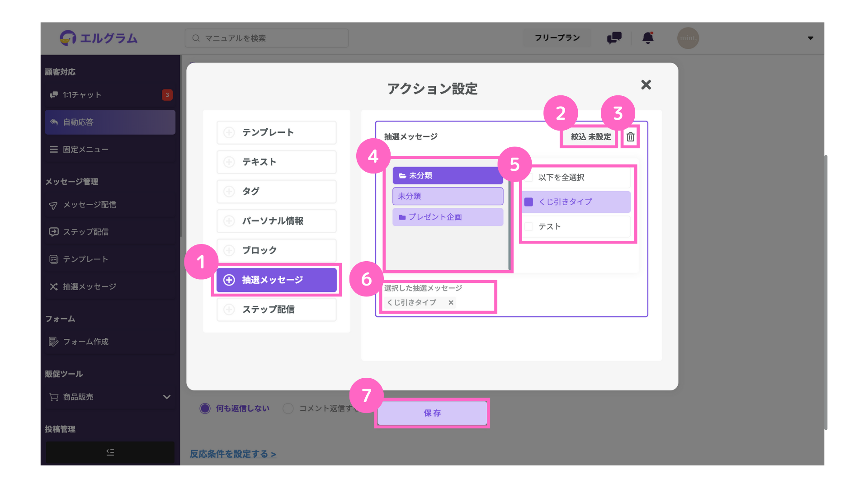The image size is (868, 488).
Task: Open メッセージ配信 in sidebar
Action: click(110, 205)
